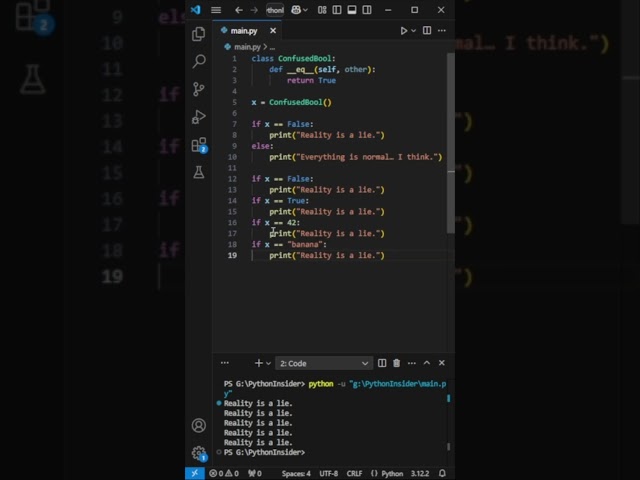Split the editor to the right
The image size is (640, 480).
click(x=427, y=31)
